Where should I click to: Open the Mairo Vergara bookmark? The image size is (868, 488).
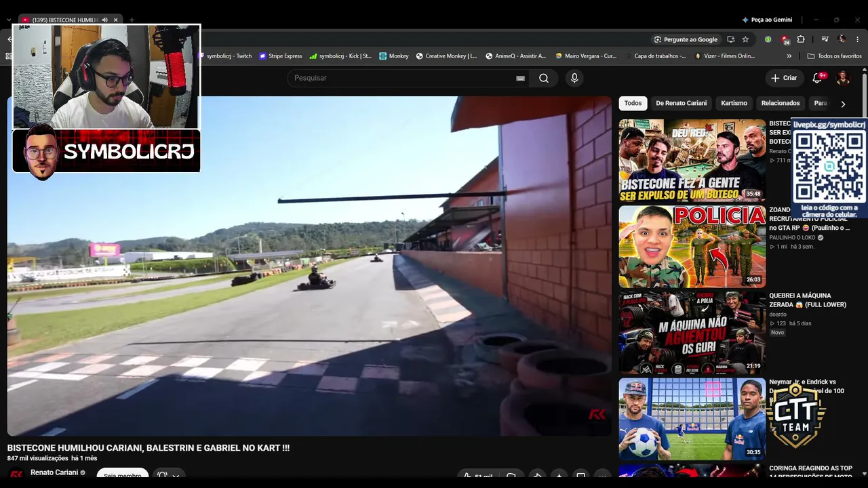pos(586,56)
